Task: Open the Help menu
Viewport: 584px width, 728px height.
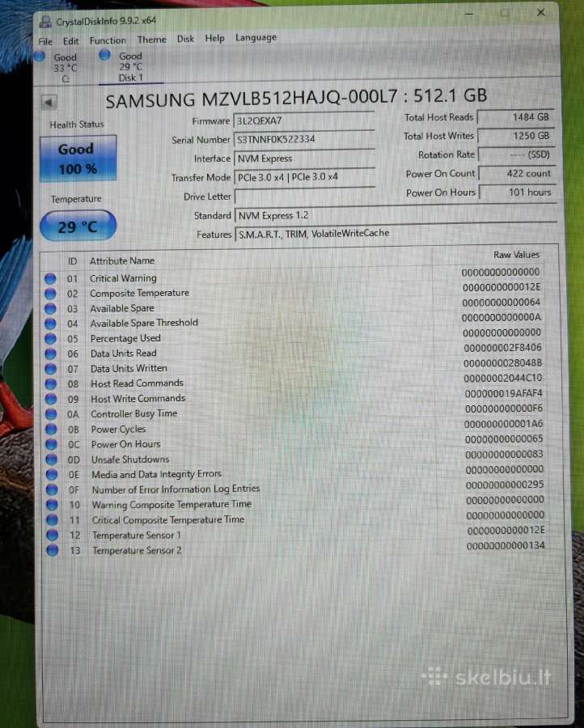Action: [x=215, y=38]
